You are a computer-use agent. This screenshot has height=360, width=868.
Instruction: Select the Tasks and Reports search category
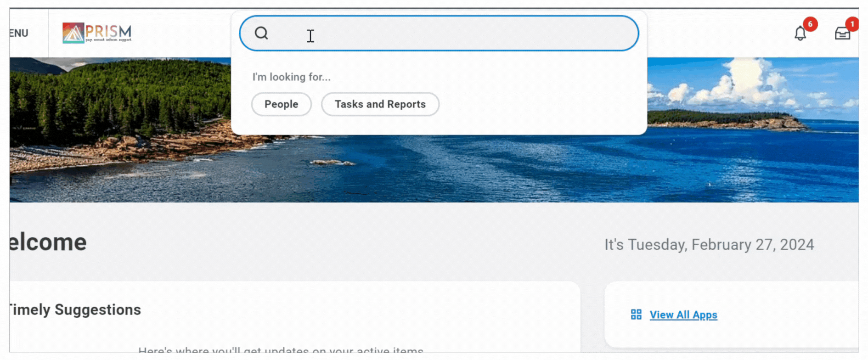(x=380, y=104)
